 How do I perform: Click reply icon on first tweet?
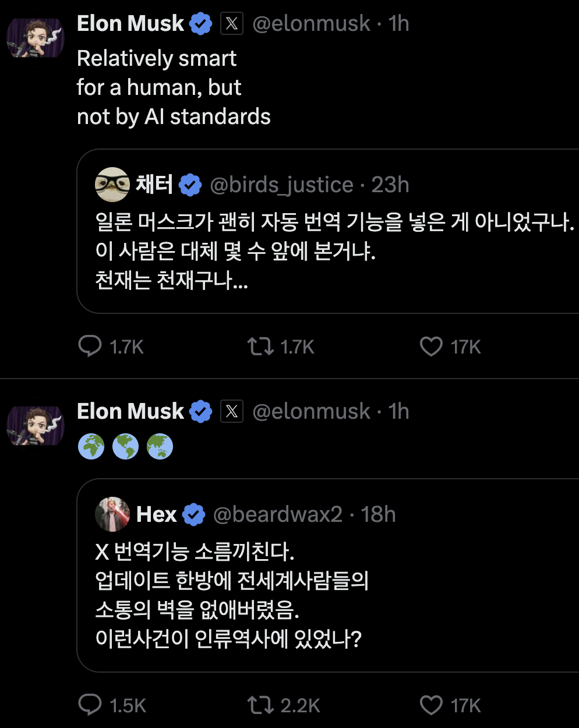90,346
